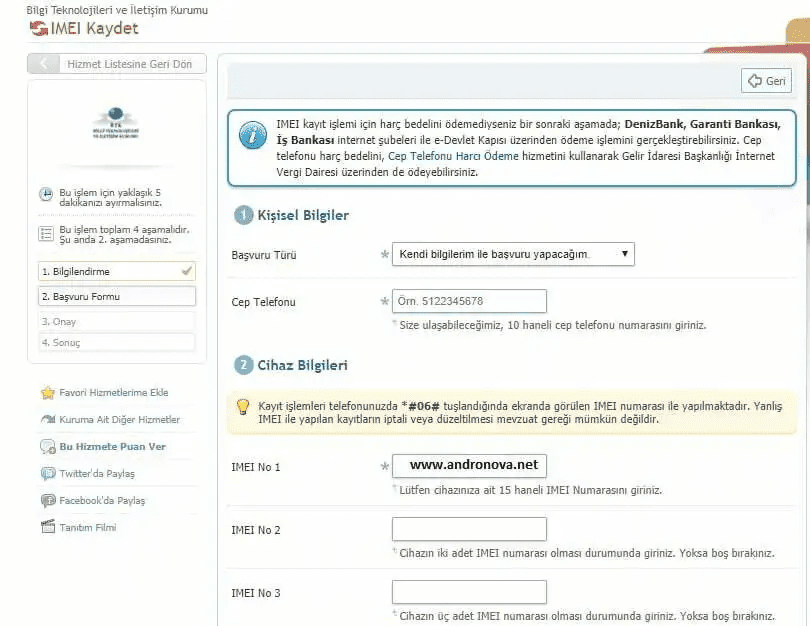
Task: Go back via Hizmet Listesine Geri Dön
Action: click(117, 64)
